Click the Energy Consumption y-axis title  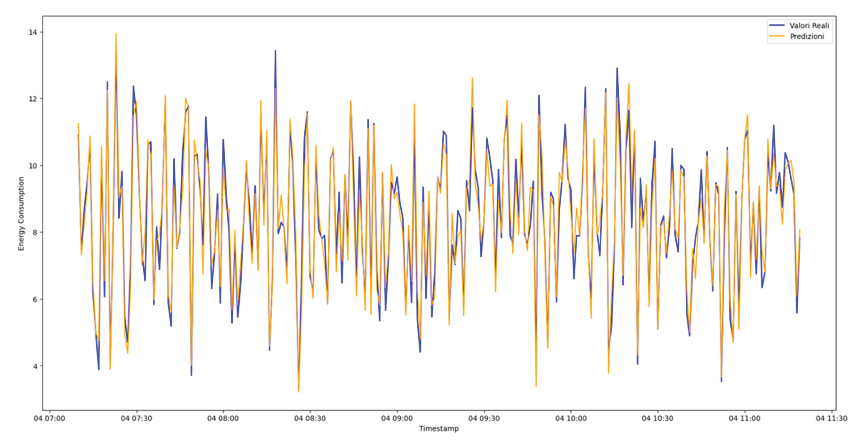[21, 214]
